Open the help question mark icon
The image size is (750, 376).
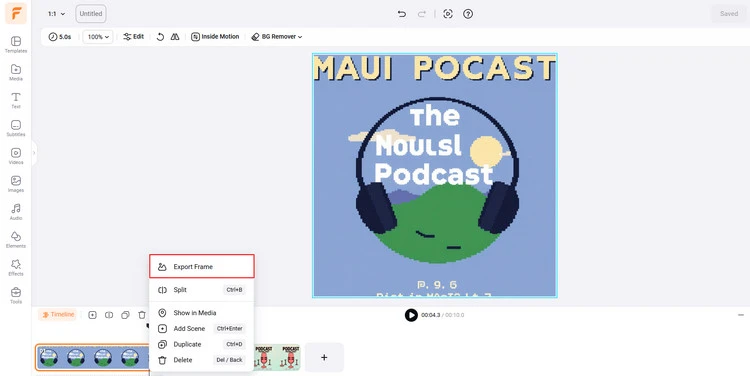(x=468, y=14)
